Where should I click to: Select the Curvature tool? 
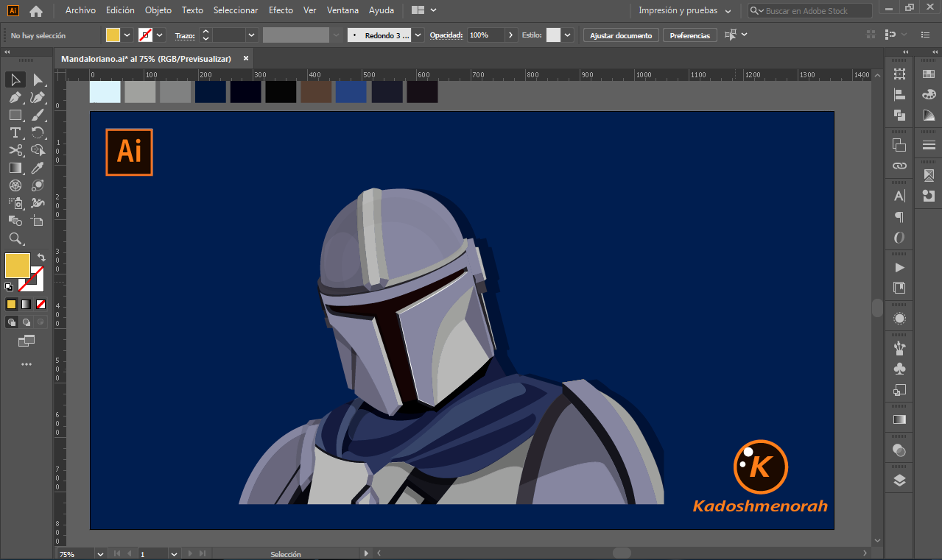[x=38, y=97]
